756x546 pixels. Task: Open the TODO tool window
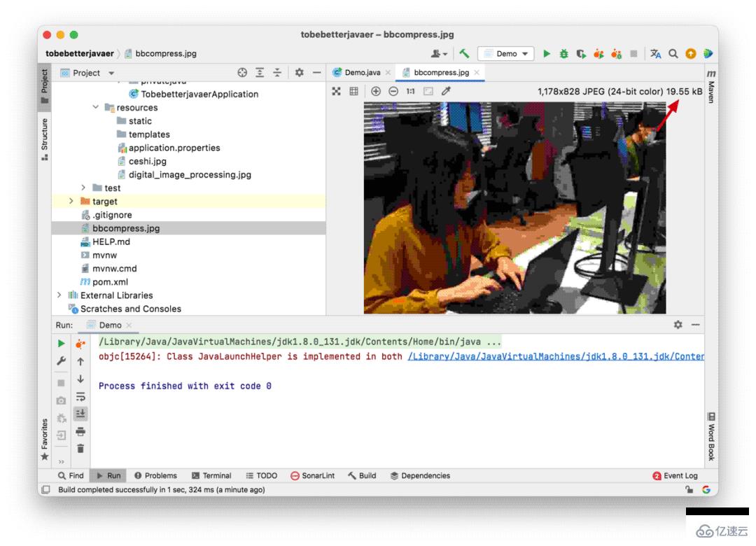coord(262,475)
